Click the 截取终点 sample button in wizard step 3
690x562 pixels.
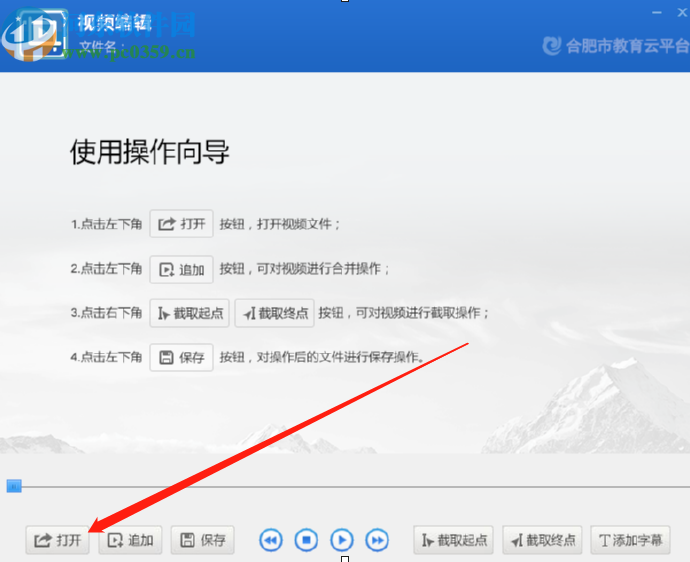point(275,313)
